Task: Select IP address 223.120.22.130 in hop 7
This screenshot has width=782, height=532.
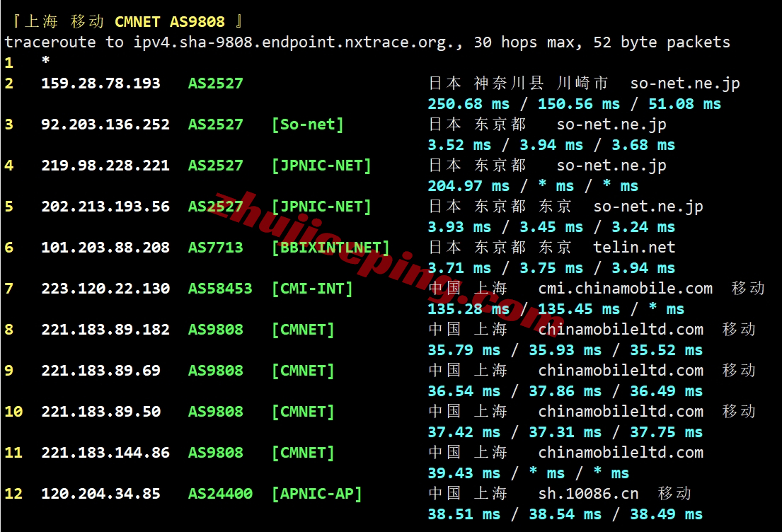Action: (105, 288)
